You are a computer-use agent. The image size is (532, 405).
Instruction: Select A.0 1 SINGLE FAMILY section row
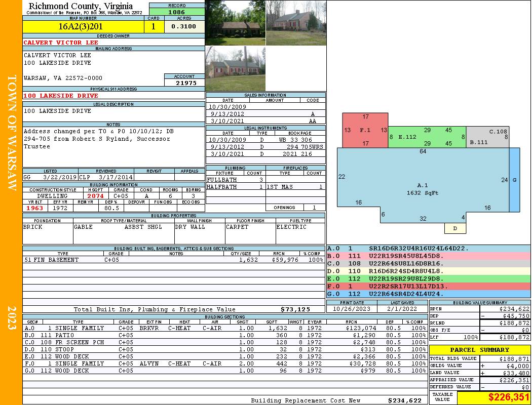[x=225, y=328]
